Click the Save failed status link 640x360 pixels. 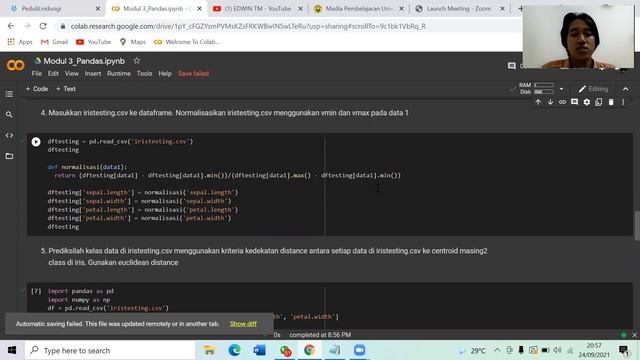(x=193, y=73)
